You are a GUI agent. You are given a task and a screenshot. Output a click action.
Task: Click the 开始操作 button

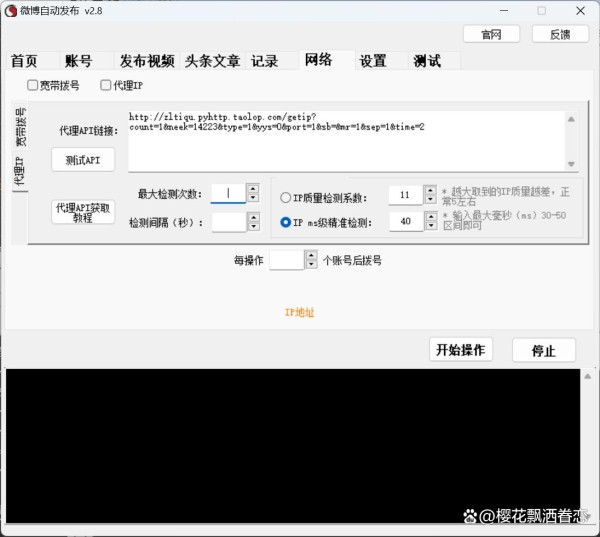pyautogui.click(x=461, y=349)
